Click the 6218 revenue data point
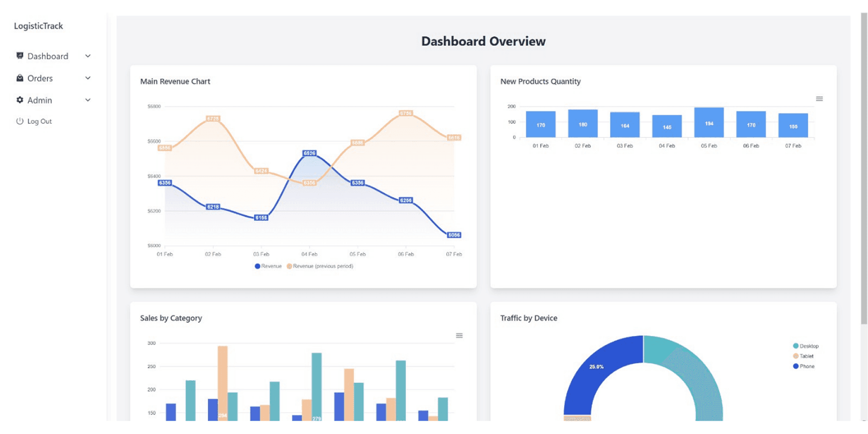868x434 pixels. click(213, 207)
